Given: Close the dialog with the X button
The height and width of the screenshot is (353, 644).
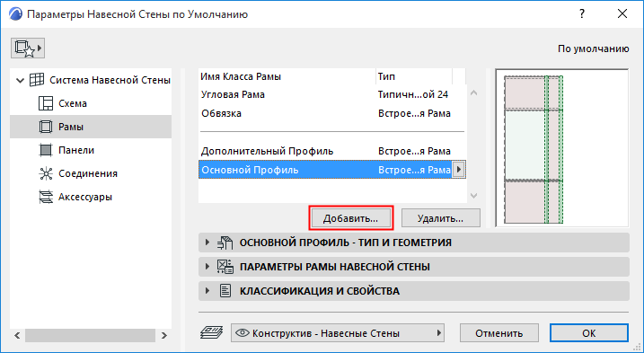Looking at the screenshot, I should pyautogui.click(x=622, y=14).
